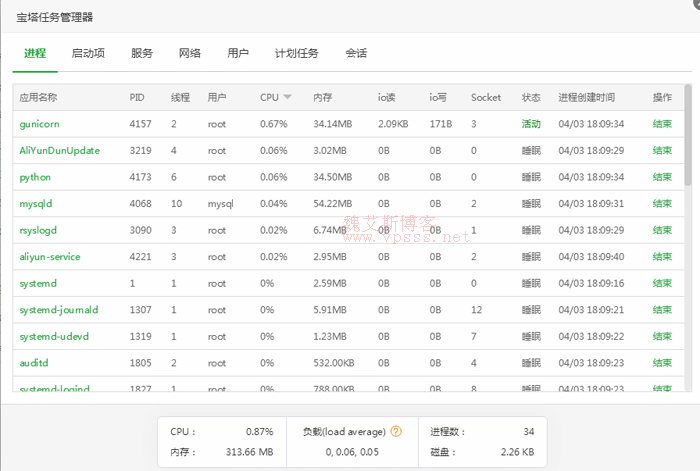Screen dimensions: 700x471
Task: Select the 网络 tab
Action: pos(190,53)
